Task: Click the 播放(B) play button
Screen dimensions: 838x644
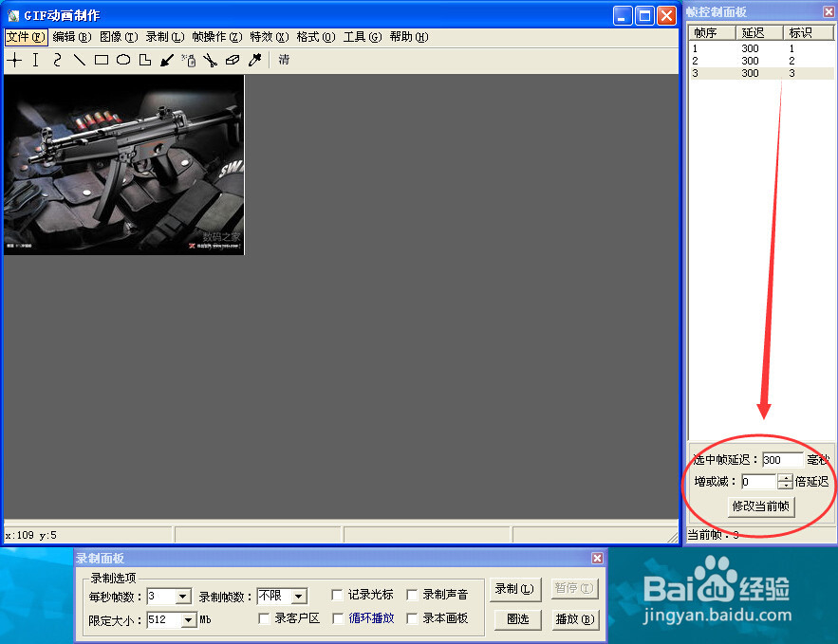Action: pyautogui.click(x=574, y=619)
